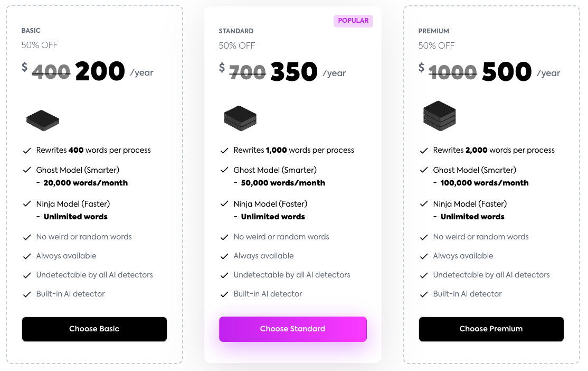Click the Standard plan double-layer stack icon
Image resolution: width=588 pixels, height=371 pixels.
coord(240,118)
